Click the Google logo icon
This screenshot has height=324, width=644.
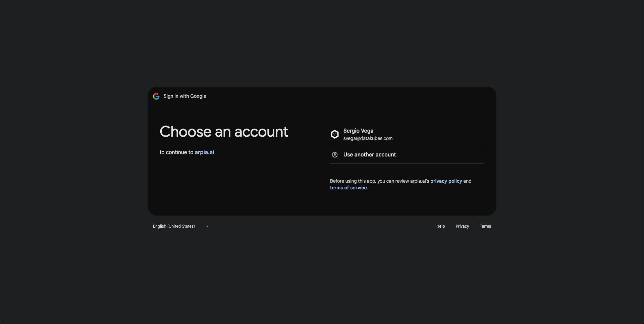[x=156, y=96]
